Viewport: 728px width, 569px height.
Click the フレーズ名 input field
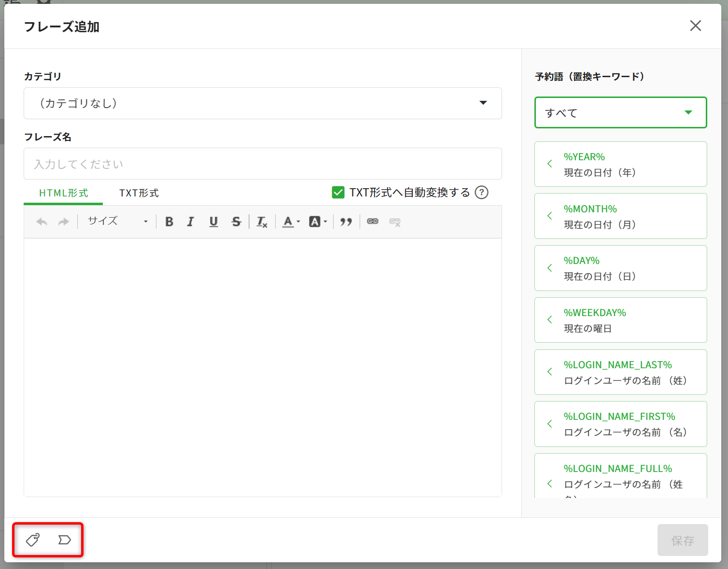pyautogui.click(x=263, y=164)
